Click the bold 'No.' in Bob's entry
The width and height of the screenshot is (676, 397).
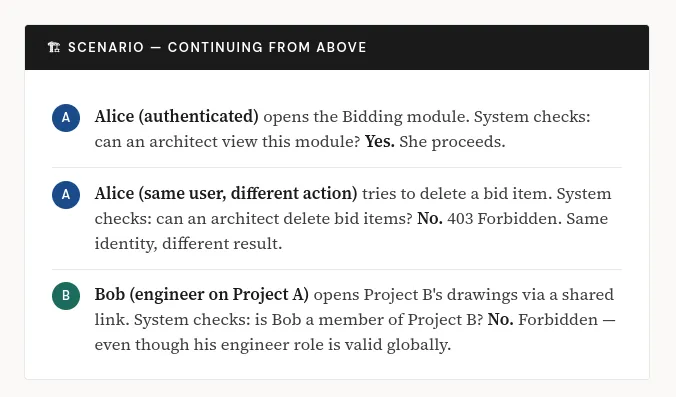click(x=500, y=320)
